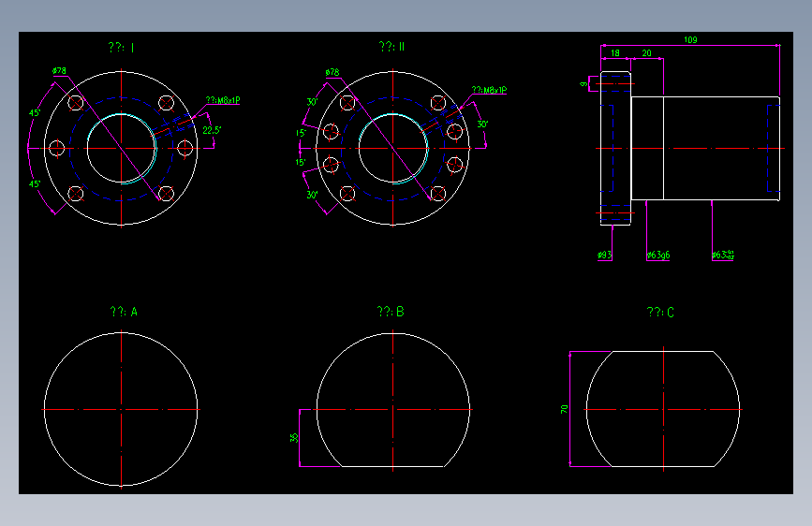
Task: Click the 70 height dimension in view C
Action: (564, 409)
